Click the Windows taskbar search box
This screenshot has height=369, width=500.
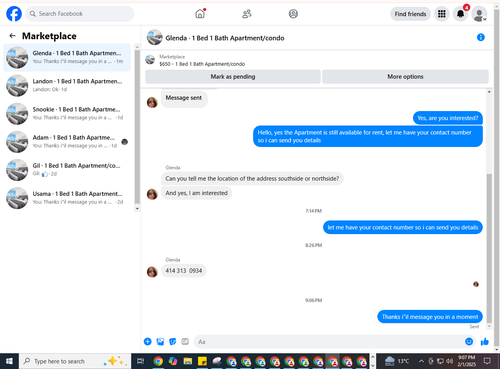[75, 361]
